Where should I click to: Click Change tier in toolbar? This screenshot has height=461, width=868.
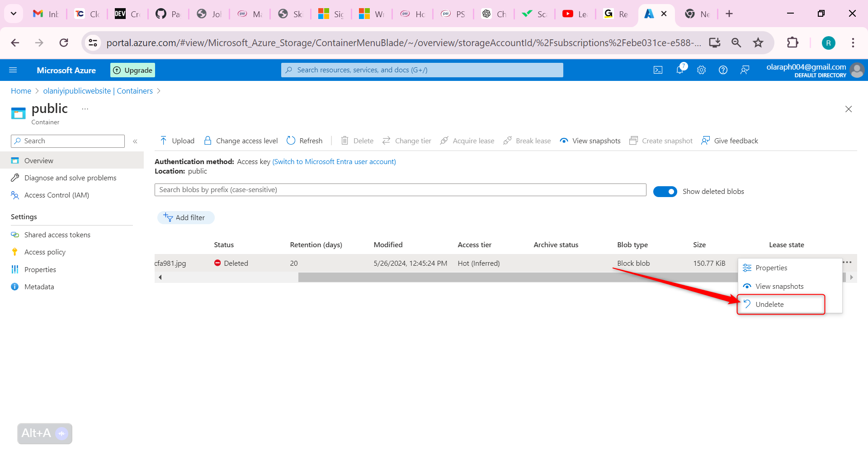407,141
